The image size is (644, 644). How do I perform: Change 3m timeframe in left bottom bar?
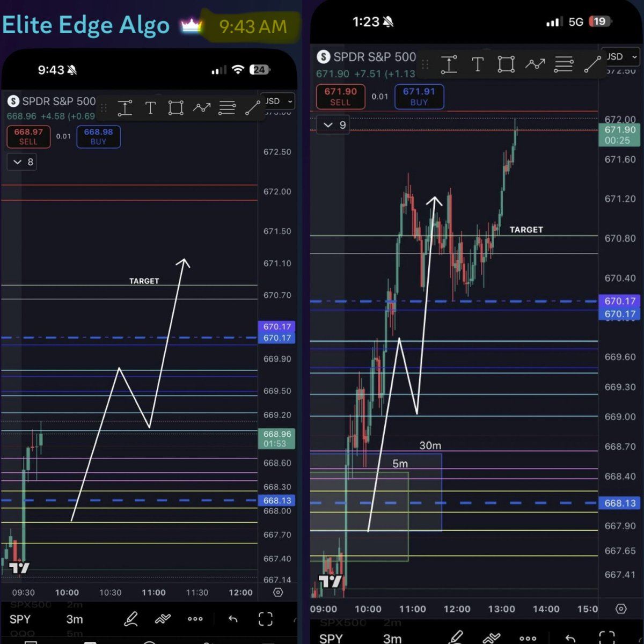click(75, 619)
